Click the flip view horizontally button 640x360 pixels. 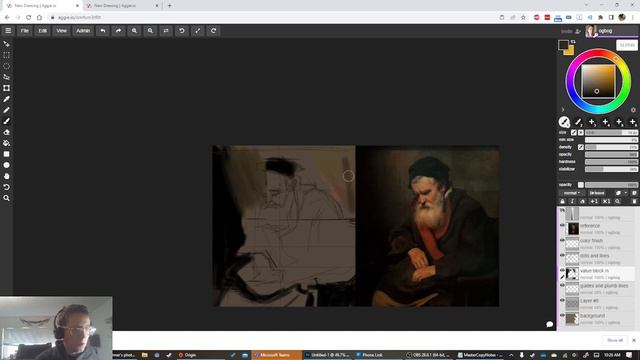click(x=166, y=31)
